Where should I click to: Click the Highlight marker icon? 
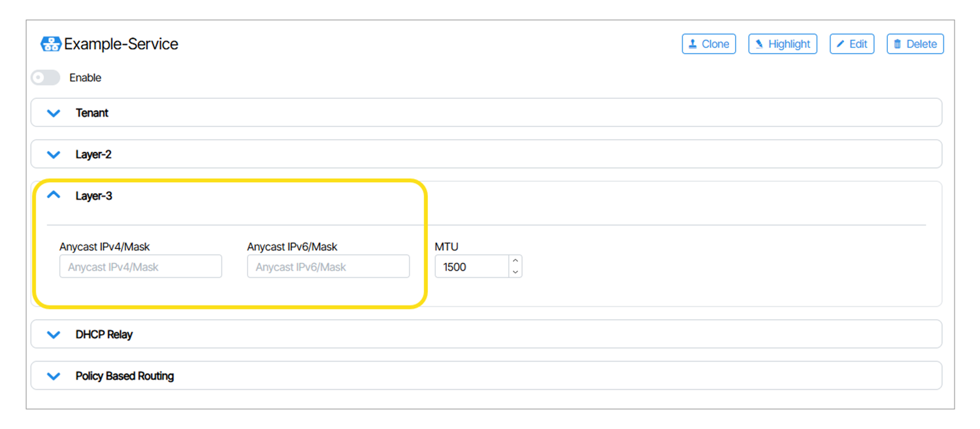(759, 44)
